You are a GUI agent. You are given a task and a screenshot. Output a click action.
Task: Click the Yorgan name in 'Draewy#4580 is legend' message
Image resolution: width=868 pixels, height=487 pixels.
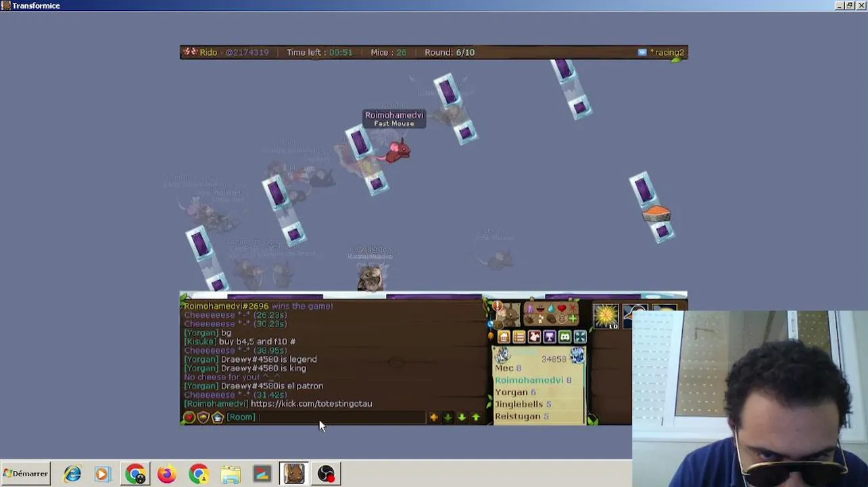(x=201, y=360)
